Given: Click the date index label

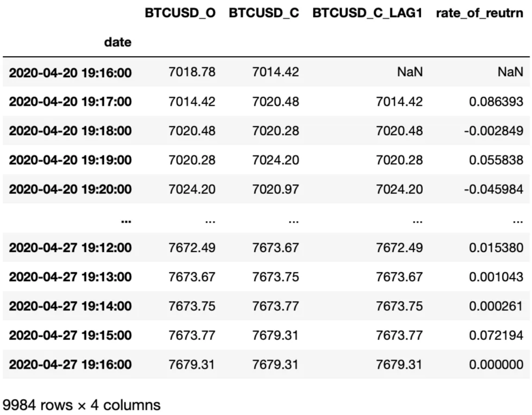Looking at the screenshot, I should [118, 42].
